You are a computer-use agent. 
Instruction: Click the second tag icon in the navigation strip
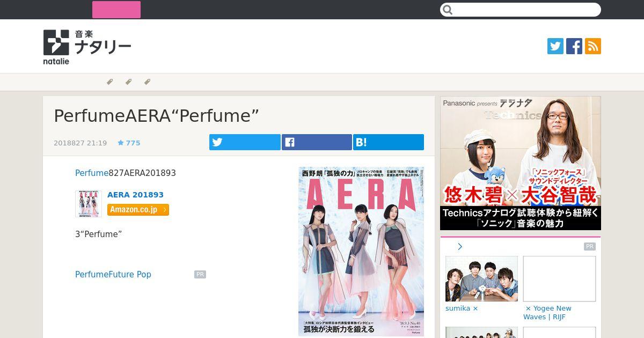[128, 82]
